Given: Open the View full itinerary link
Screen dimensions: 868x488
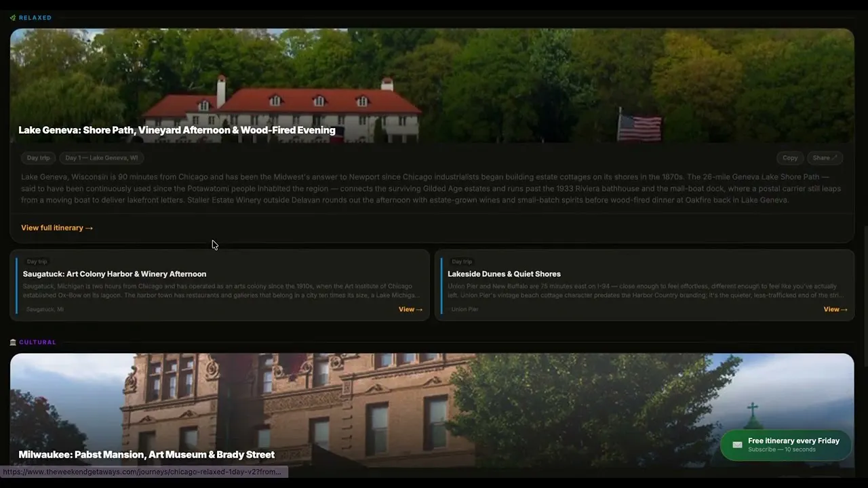Looking at the screenshot, I should tap(57, 228).
